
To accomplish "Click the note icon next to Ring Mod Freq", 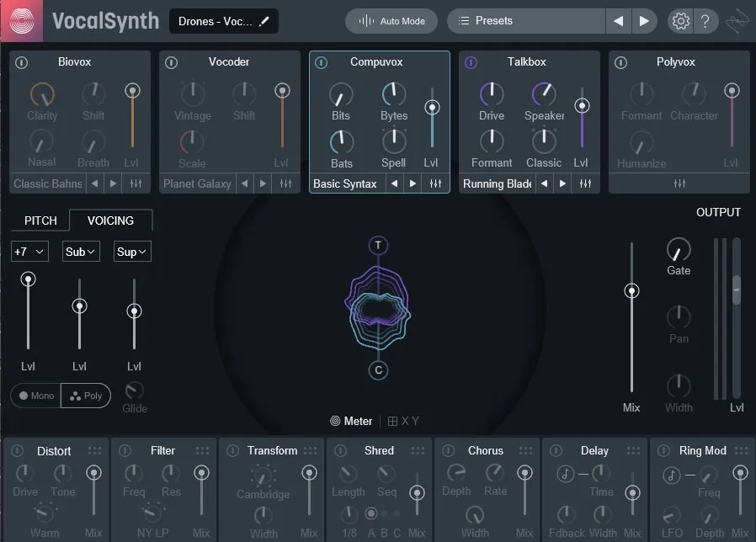I will [671, 475].
